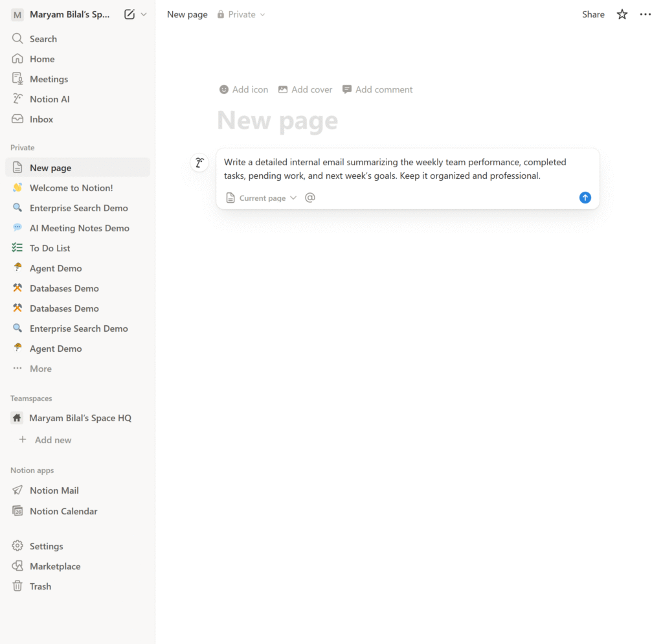
Task: Submit the AI prompt with blue arrow
Action: click(x=585, y=198)
